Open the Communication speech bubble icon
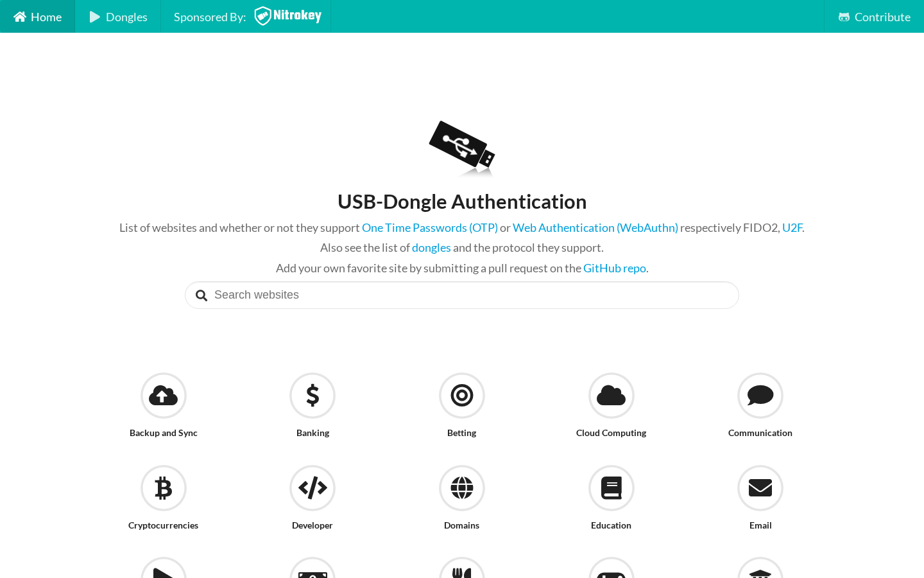 click(760, 396)
